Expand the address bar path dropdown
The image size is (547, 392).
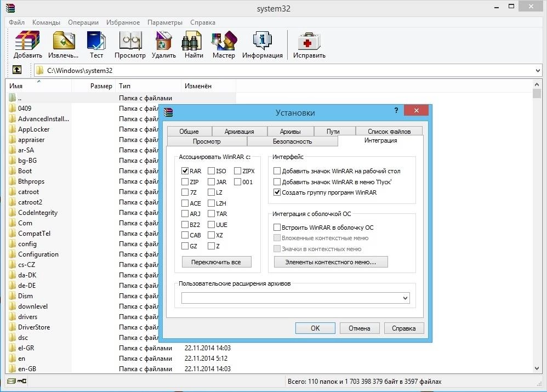pyautogui.click(x=538, y=71)
